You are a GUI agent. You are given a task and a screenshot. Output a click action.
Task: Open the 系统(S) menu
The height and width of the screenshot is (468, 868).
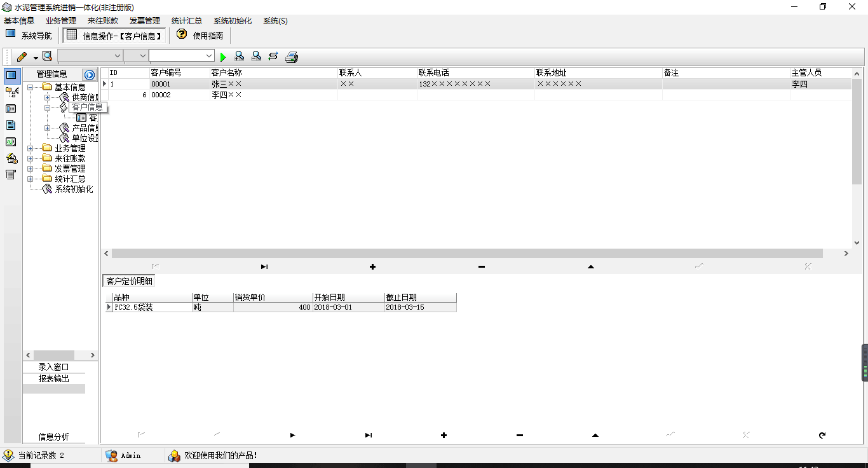pyautogui.click(x=275, y=21)
